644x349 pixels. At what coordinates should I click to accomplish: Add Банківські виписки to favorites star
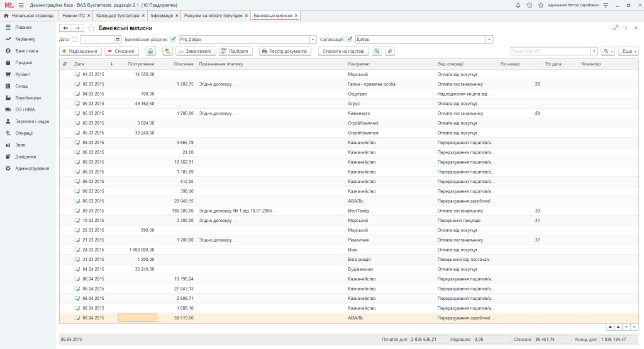[x=92, y=28]
